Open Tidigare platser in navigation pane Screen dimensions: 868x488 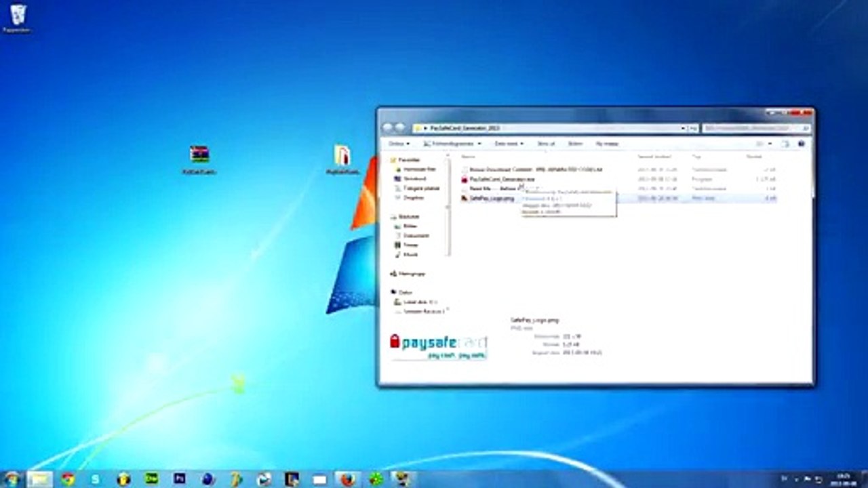pyautogui.click(x=418, y=188)
